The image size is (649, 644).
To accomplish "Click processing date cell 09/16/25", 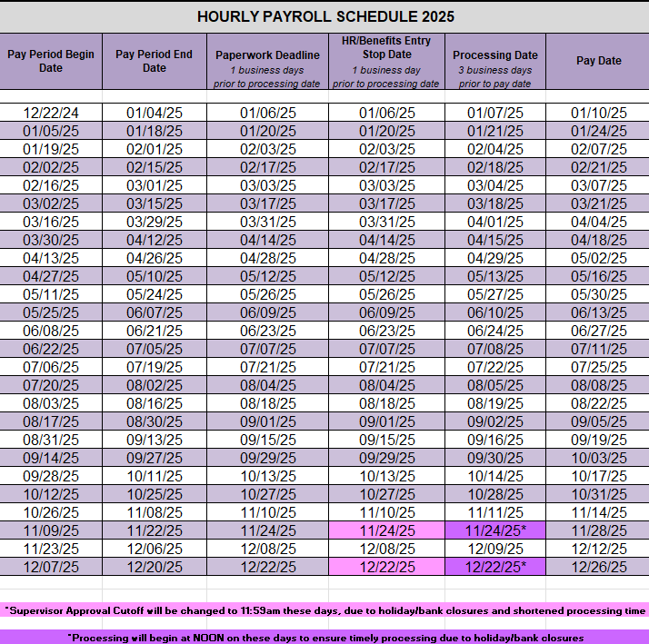I will [495, 440].
